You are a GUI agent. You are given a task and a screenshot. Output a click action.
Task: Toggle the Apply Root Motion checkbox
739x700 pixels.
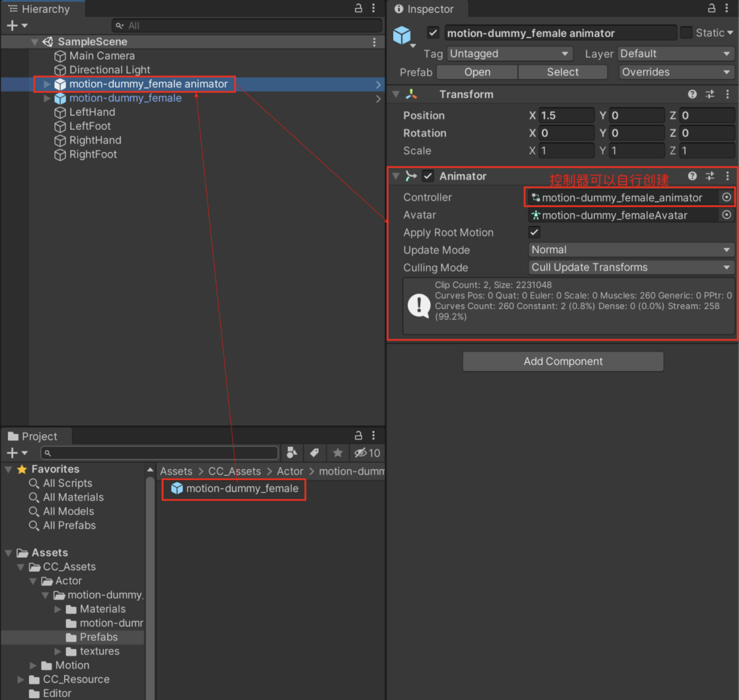(534, 232)
